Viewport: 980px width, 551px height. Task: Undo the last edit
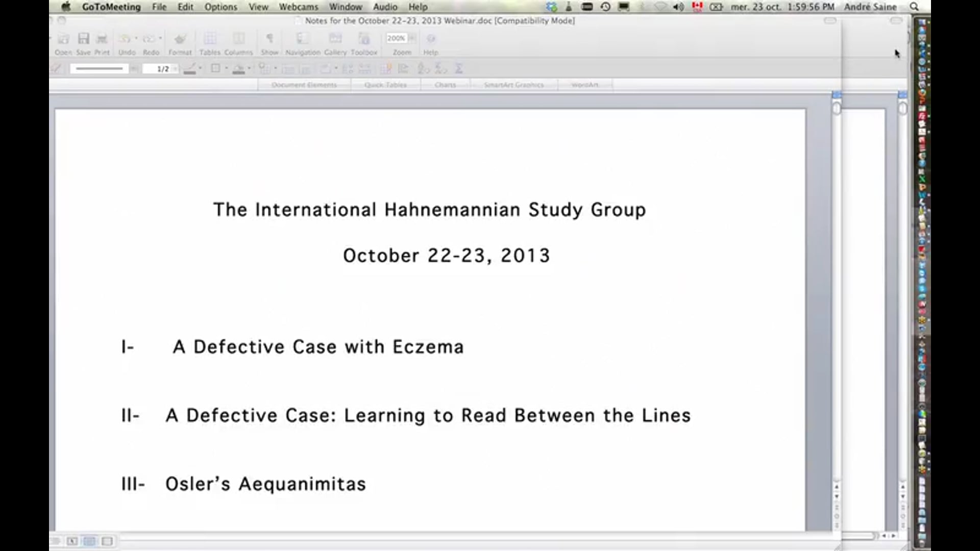[126, 38]
